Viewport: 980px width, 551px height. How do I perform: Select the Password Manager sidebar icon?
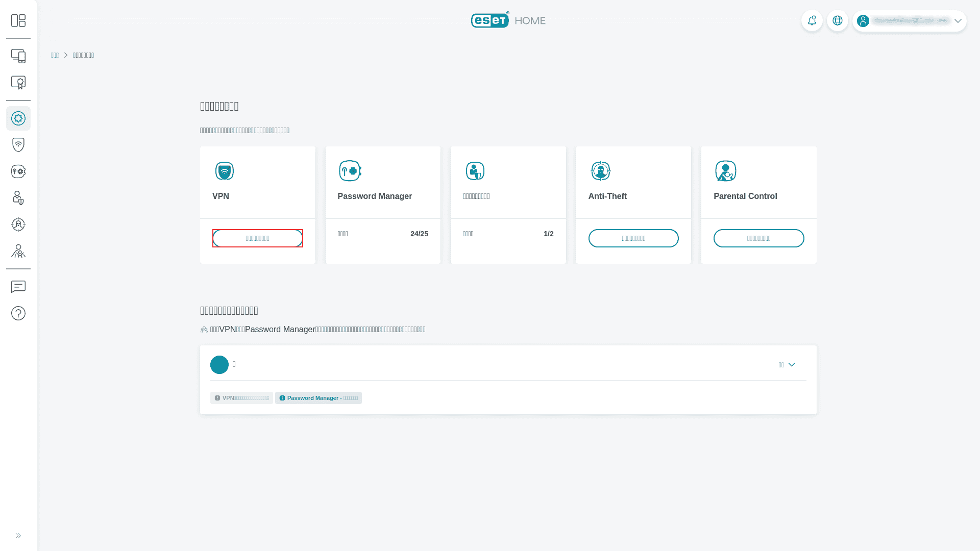tap(18, 171)
